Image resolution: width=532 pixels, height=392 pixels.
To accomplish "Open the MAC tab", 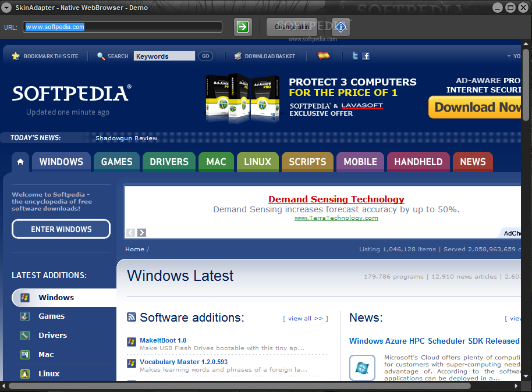I will pos(216,162).
